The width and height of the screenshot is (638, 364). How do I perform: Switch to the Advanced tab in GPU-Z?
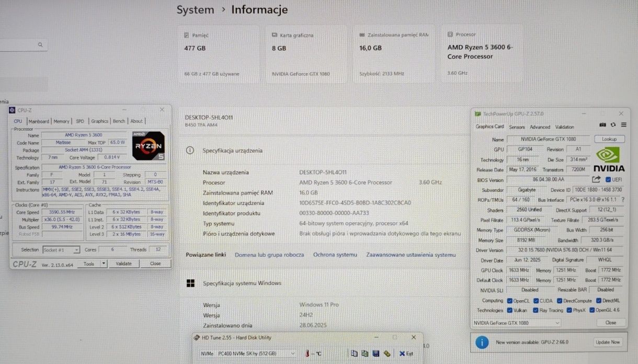pyautogui.click(x=540, y=127)
